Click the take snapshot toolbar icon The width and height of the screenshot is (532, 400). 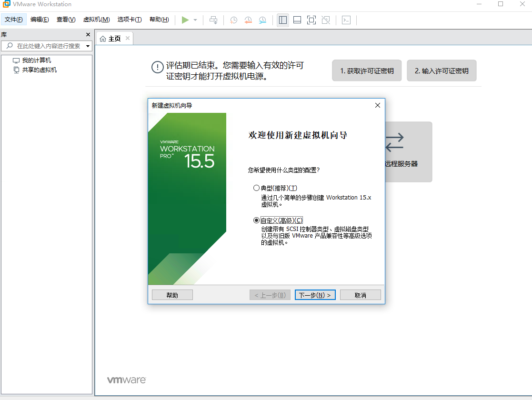pyautogui.click(x=233, y=20)
